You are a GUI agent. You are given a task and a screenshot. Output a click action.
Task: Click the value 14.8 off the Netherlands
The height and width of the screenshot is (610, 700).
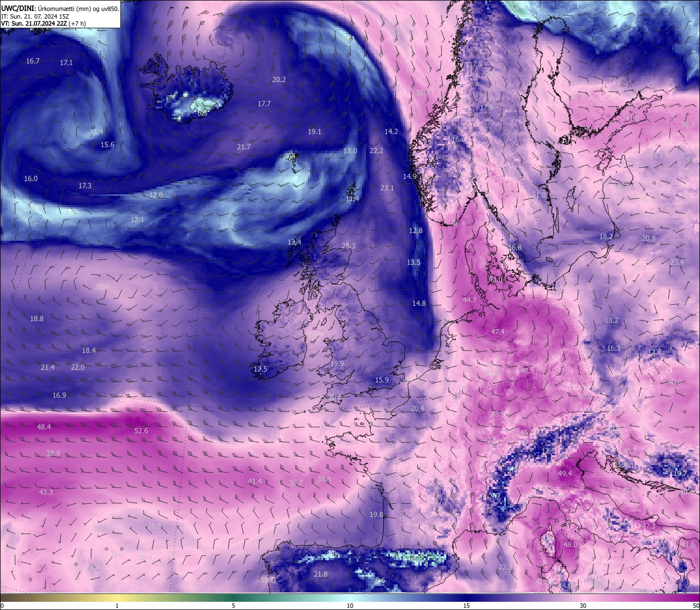click(x=419, y=303)
